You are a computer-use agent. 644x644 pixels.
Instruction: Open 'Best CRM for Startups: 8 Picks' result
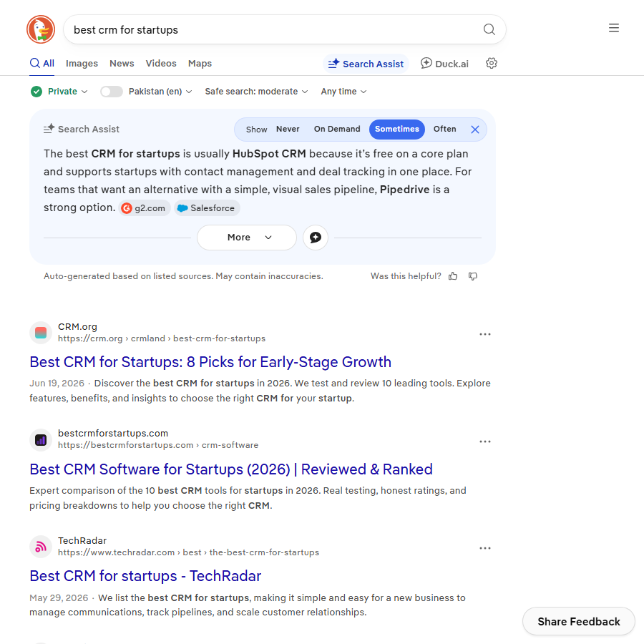pyautogui.click(x=210, y=362)
